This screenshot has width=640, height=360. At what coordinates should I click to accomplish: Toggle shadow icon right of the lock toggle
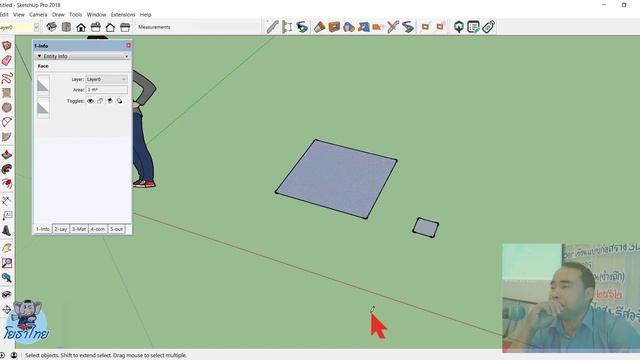pos(110,101)
